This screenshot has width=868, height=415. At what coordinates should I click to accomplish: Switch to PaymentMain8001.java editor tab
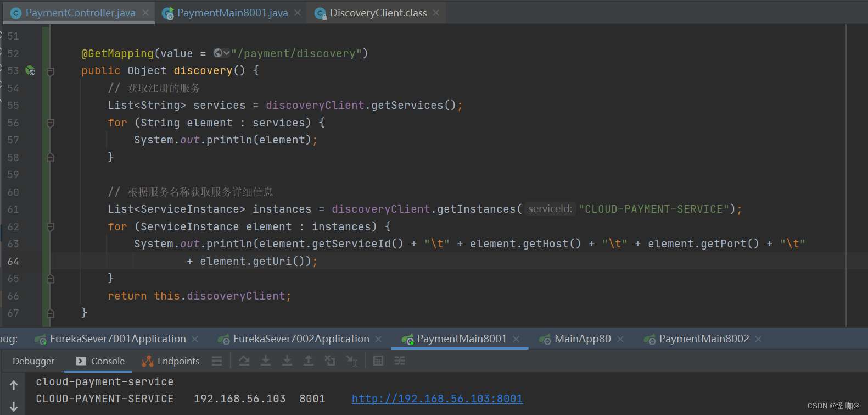[x=232, y=13]
